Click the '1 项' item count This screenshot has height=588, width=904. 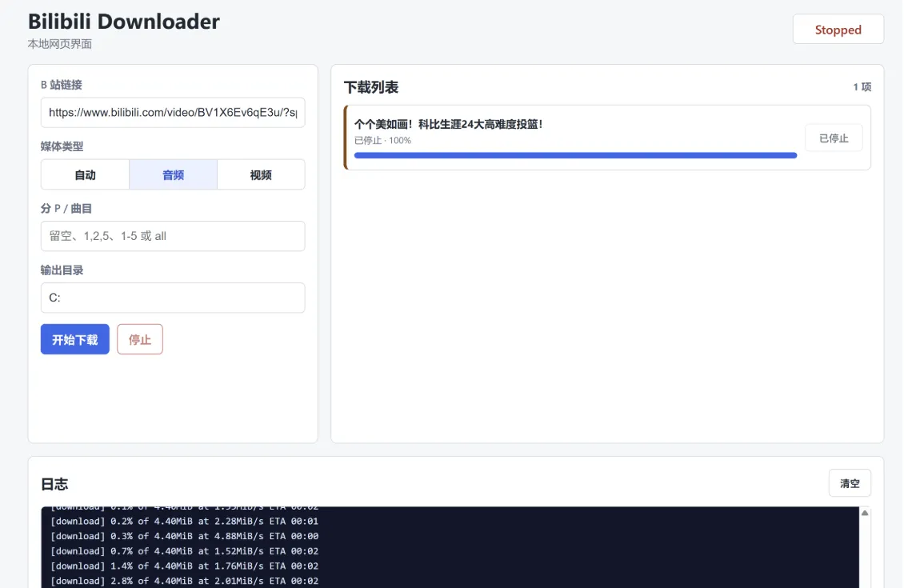tap(862, 87)
